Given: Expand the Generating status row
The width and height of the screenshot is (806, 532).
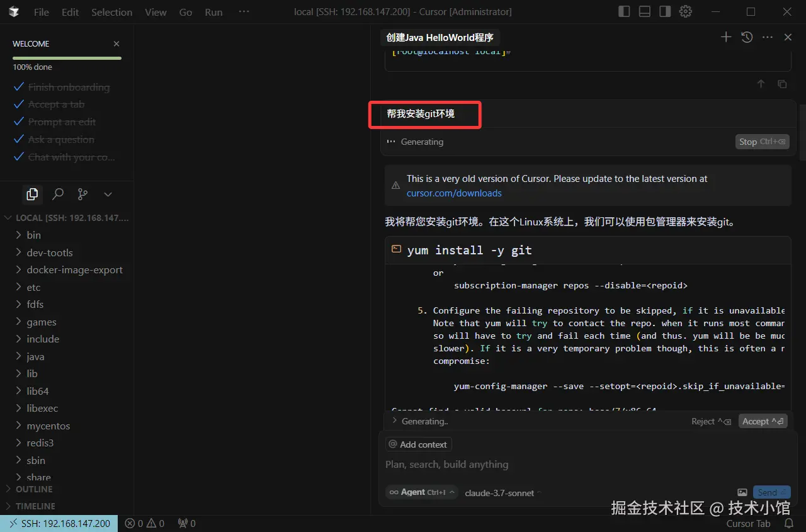Looking at the screenshot, I should point(420,421).
